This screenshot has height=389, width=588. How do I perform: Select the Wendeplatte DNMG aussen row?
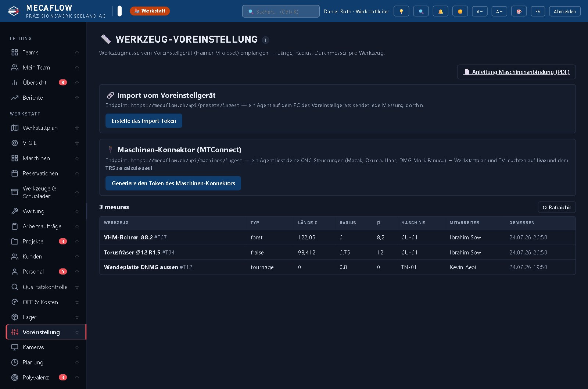[x=337, y=267]
